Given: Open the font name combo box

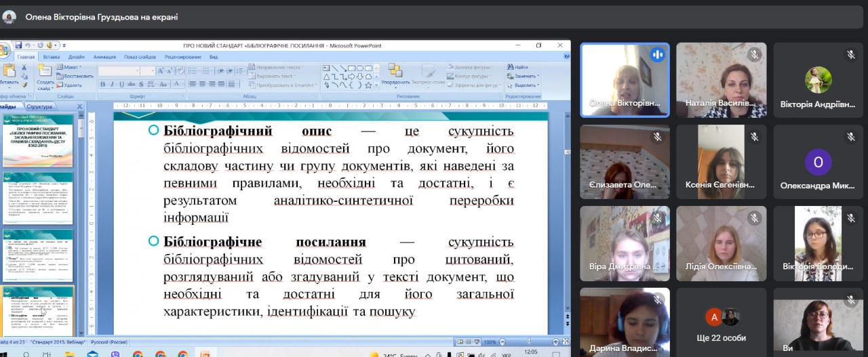Looking at the screenshot, I should tap(119, 70).
